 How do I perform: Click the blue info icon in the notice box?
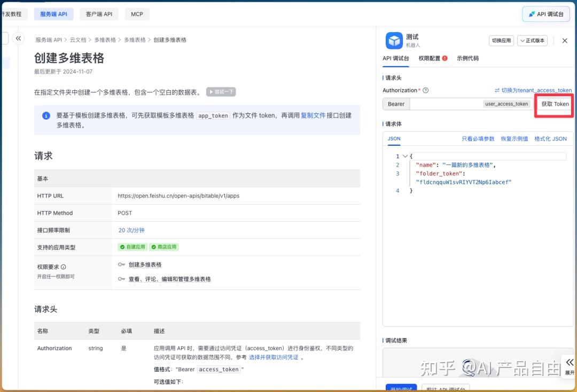pos(46,116)
